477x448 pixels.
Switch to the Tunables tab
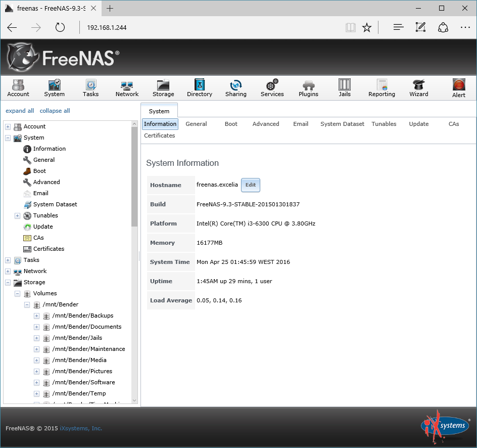point(384,124)
